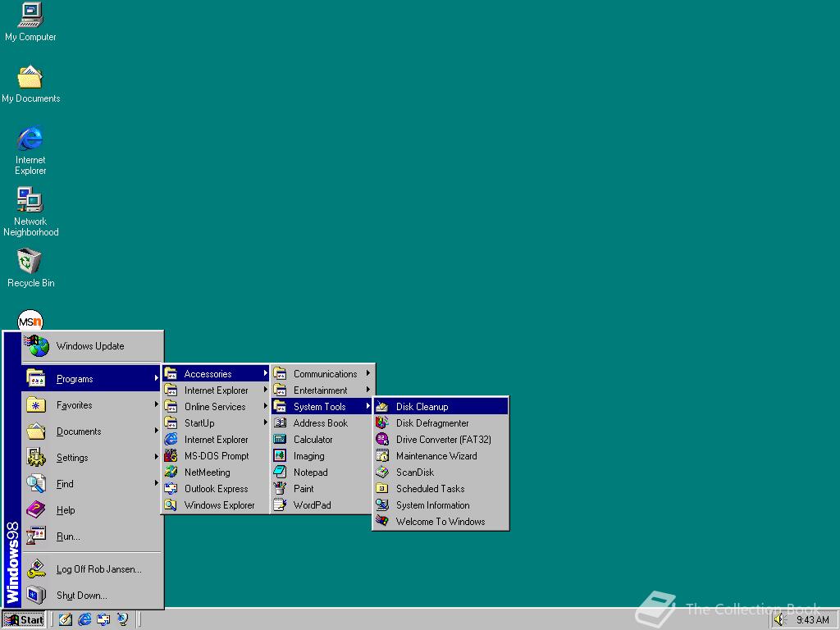The width and height of the screenshot is (840, 630).
Task: Launch MS-DOS Prompt
Action: coord(216,456)
